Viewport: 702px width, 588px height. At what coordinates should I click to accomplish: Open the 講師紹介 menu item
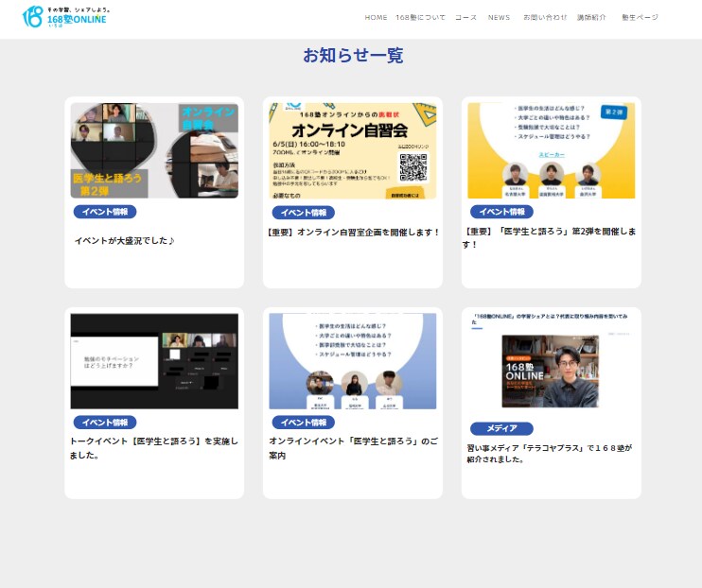click(591, 17)
